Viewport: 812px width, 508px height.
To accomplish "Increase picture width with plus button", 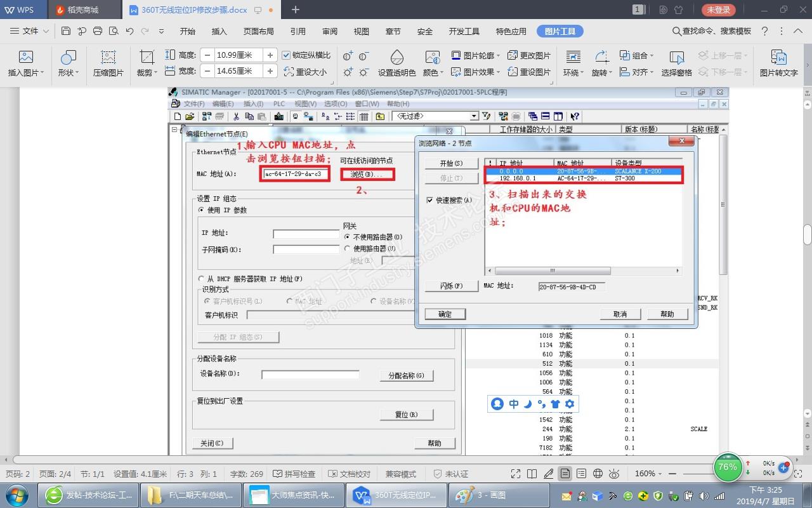I will coord(270,71).
